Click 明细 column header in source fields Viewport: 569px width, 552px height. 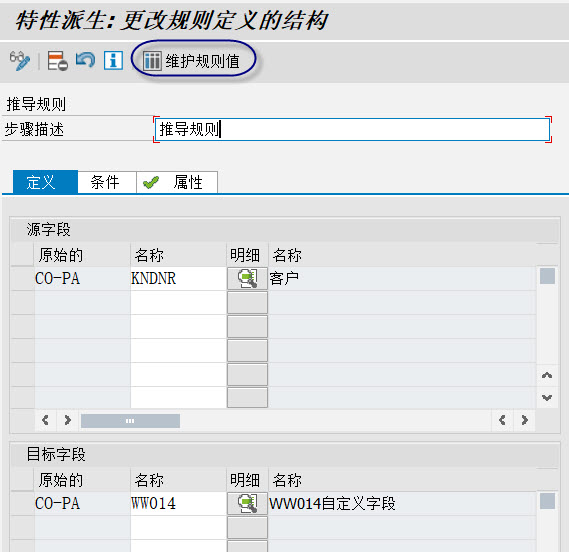point(247,255)
